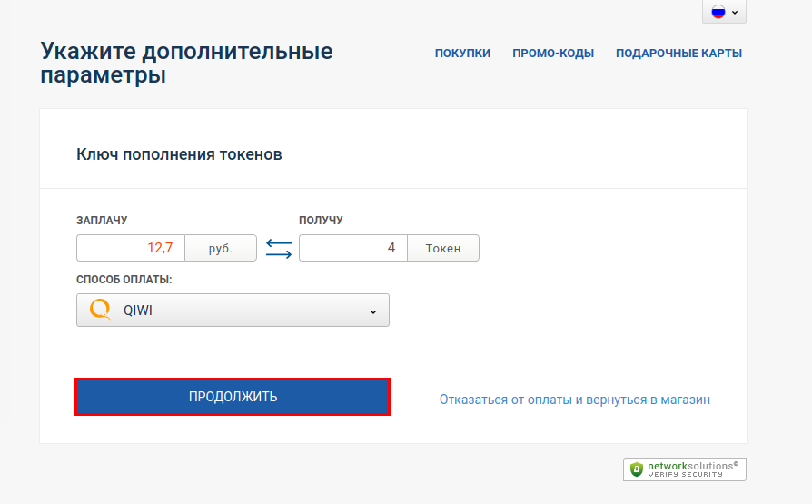Select the руб. currency unit box

pos(221,248)
